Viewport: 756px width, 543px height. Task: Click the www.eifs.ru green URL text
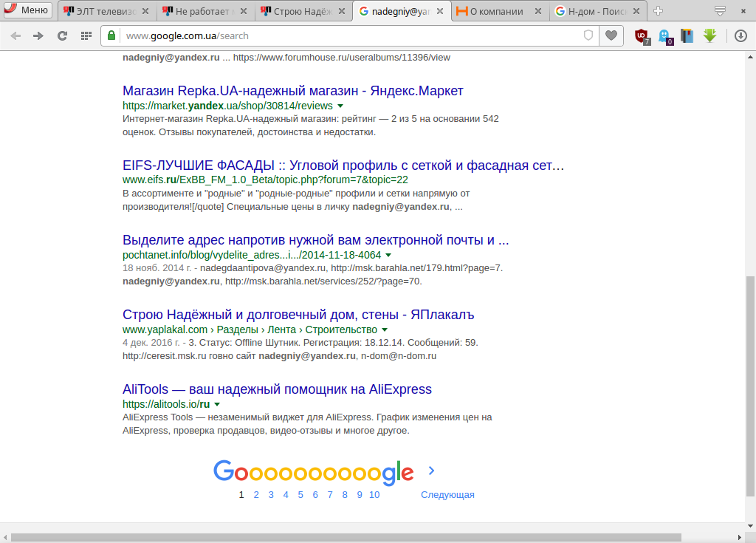265,180
